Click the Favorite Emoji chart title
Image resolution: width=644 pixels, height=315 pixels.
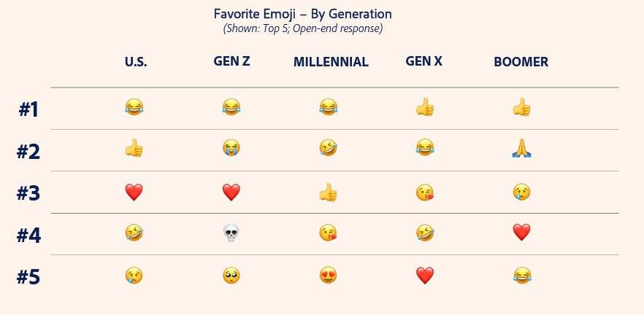303,14
